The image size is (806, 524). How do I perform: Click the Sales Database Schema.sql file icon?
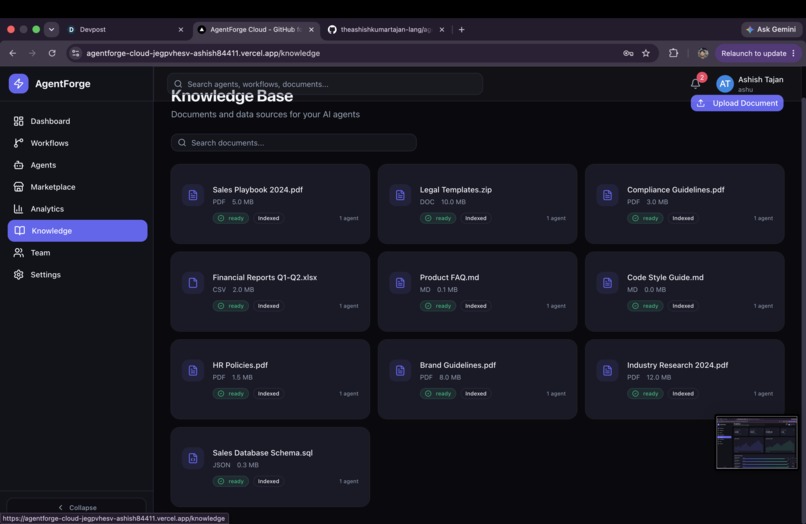pyautogui.click(x=193, y=458)
